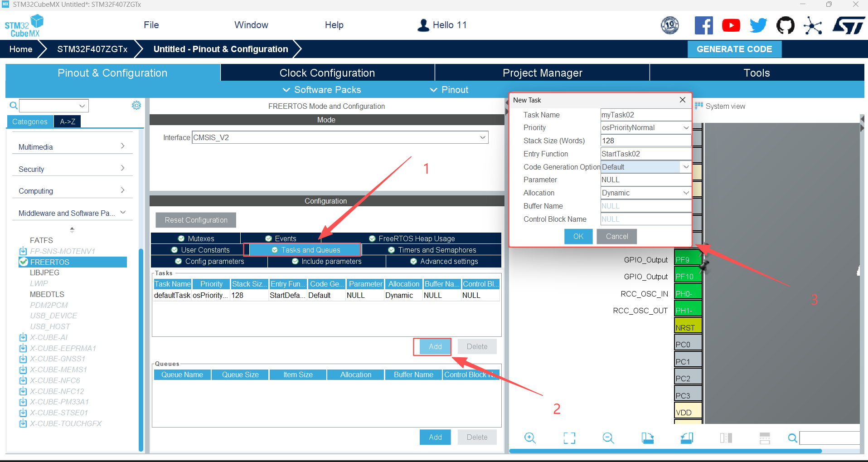Viewport: 868px width, 462px height.
Task: Click download icon beside X-CUBE-MEMS1
Action: coord(23,370)
